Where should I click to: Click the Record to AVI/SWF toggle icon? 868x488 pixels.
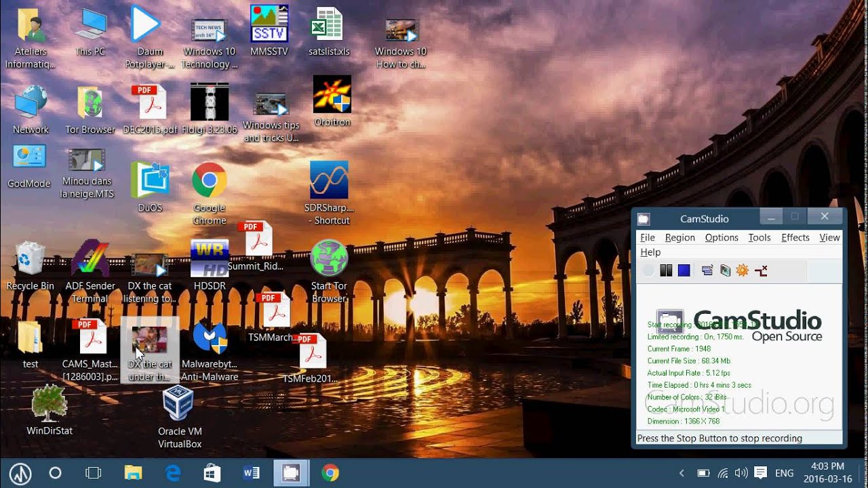[725, 270]
